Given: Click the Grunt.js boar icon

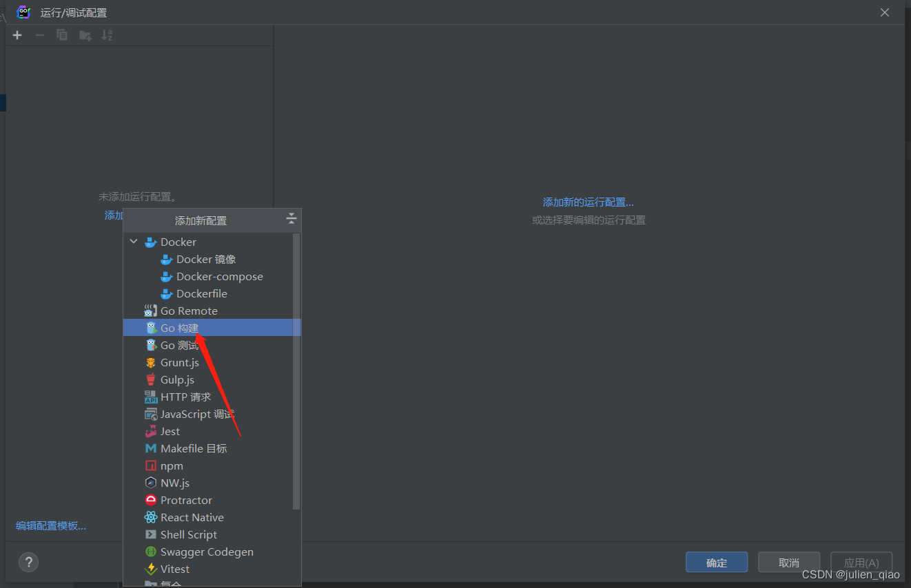Looking at the screenshot, I should click(150, 363).
